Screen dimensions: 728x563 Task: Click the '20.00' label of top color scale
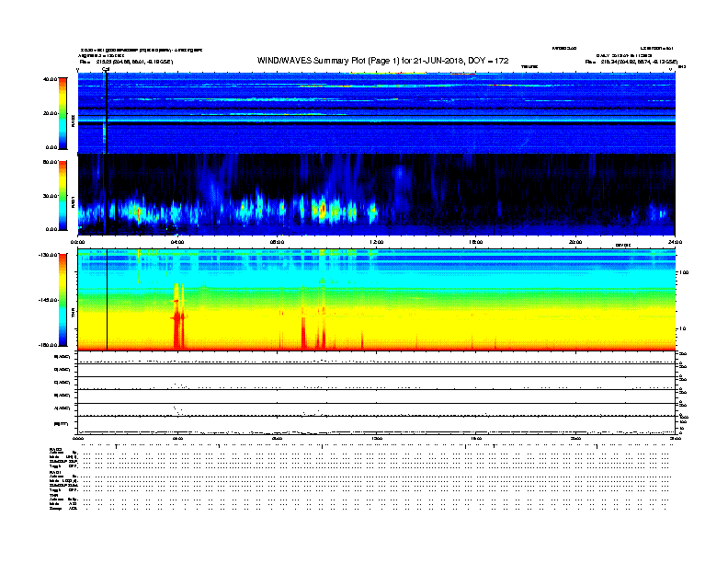pos(50,113)
